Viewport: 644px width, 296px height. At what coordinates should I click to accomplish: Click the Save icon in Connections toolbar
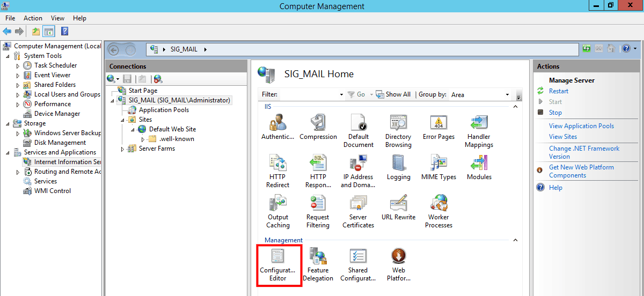tap(127, 79)
